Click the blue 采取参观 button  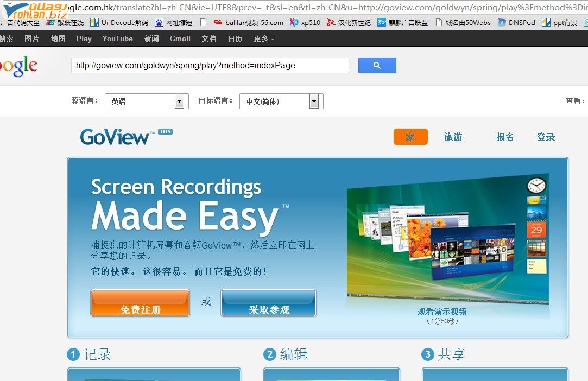click(269, 303)
